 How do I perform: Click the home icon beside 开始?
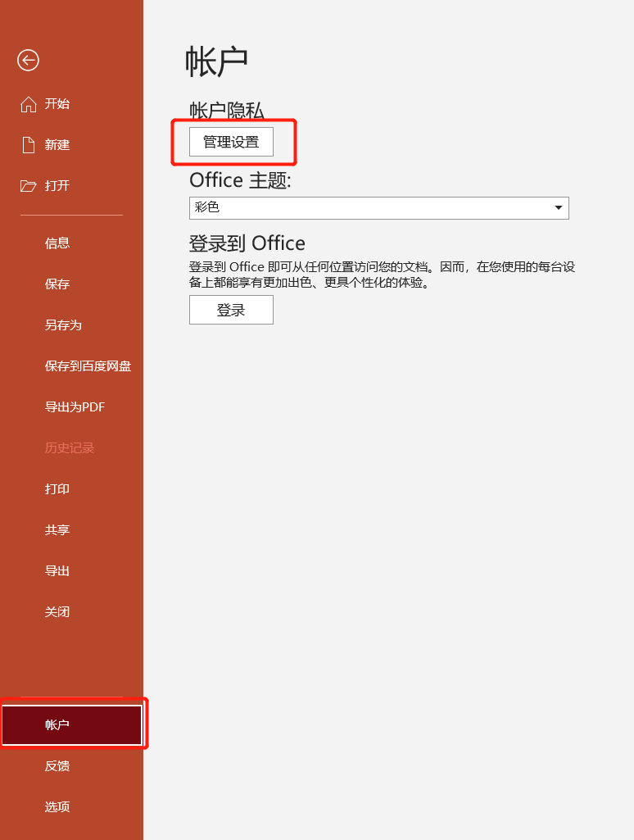[29, 104]
